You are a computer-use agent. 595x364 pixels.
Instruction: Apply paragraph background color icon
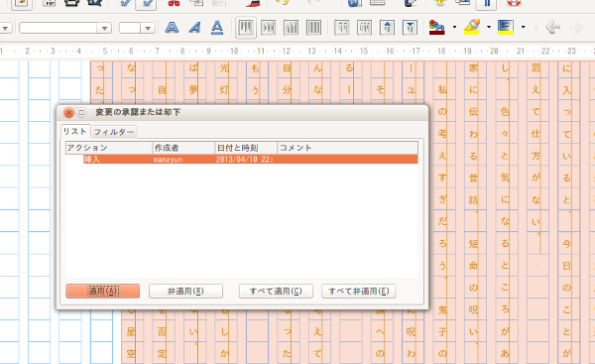coord(506,28)
